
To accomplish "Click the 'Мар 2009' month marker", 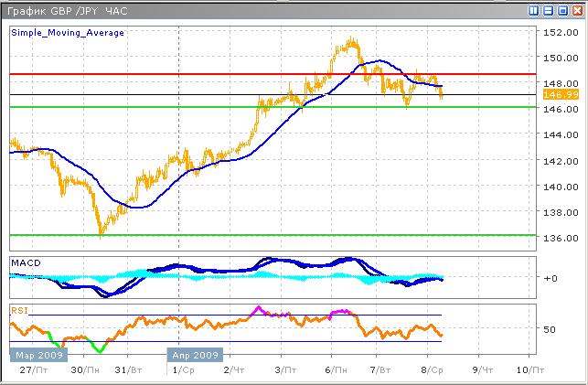I will tap(38, 355).
